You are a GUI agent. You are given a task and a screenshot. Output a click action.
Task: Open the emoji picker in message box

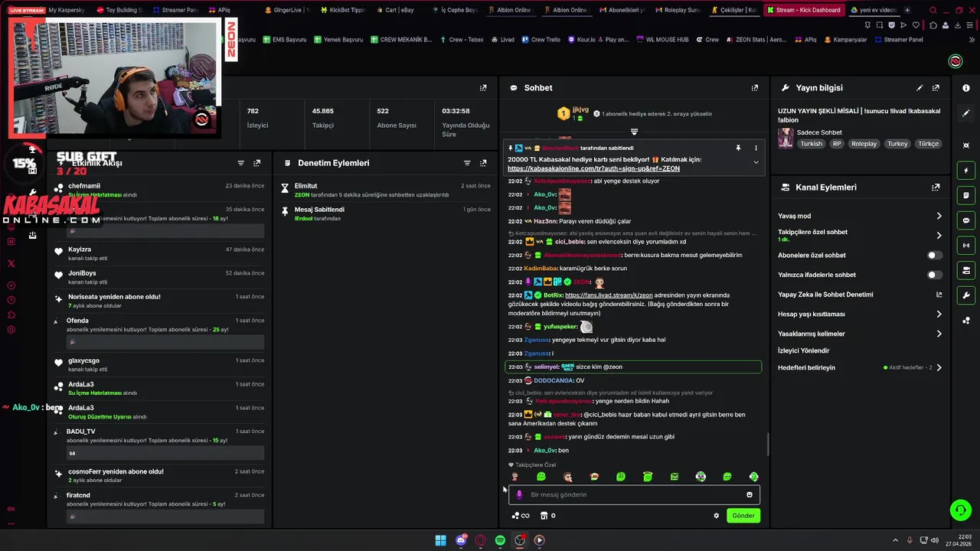750,494
